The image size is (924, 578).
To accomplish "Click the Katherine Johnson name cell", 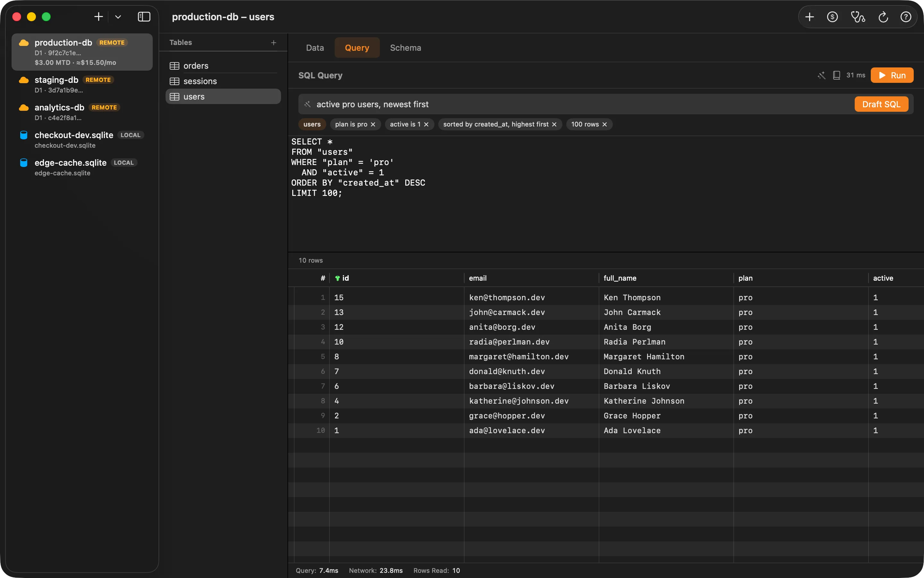I will pyautogui.click(x=666, y=401).
